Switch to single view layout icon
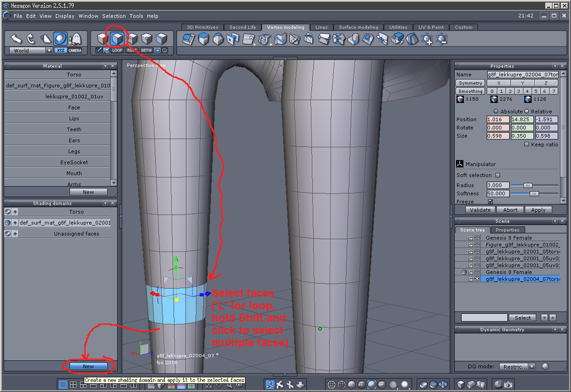The width and height of the screenshot is (571, 392). (x=63, y=385)
